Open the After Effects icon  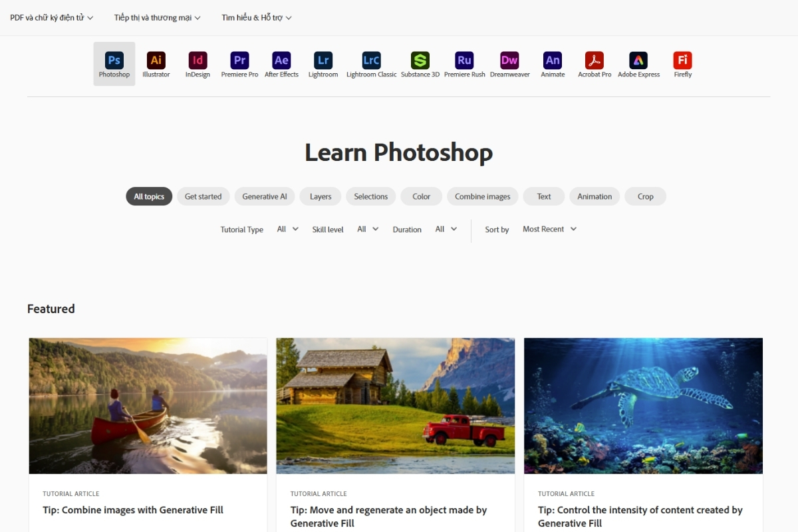click(x=281, y=64)
